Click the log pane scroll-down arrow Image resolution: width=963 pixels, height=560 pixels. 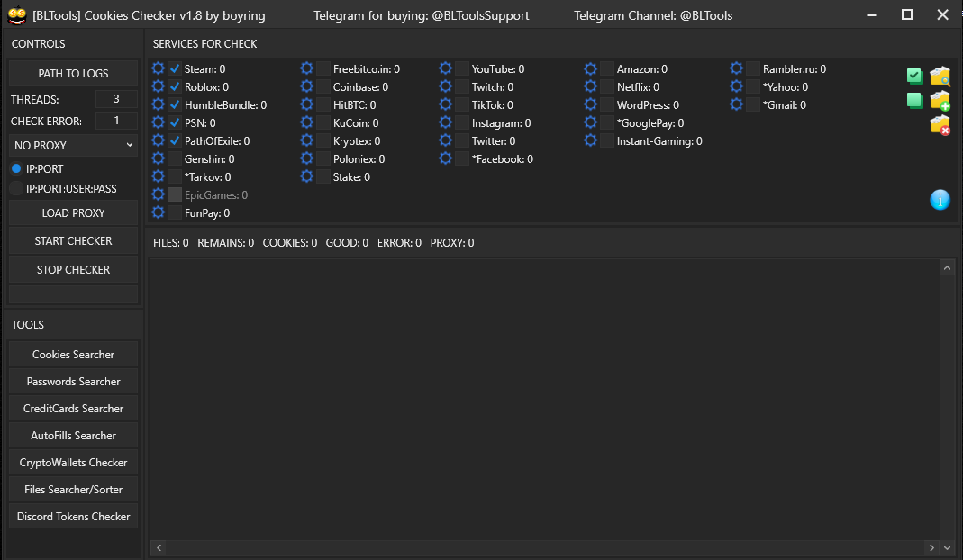(947, 547)
